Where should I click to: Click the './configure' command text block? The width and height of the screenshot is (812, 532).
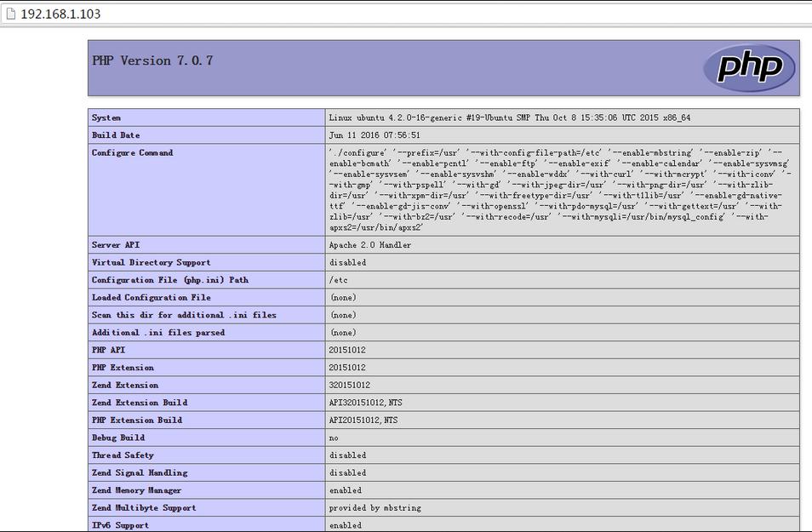tap(560, 190)
